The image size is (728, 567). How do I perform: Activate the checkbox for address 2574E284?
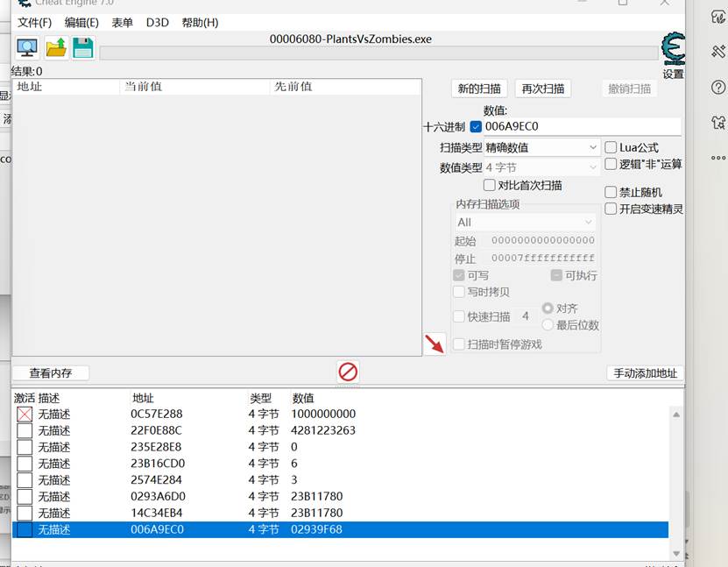[x=25, y=480]
